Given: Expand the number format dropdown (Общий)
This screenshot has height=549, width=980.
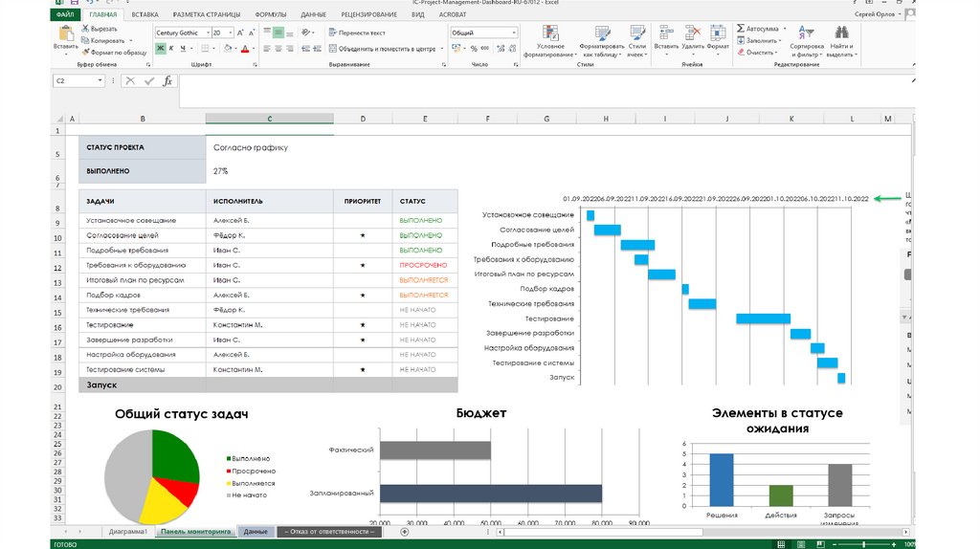Looking at the screenshot, I should pos(514,33).
